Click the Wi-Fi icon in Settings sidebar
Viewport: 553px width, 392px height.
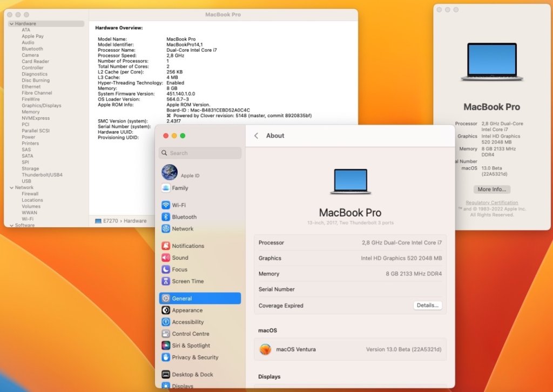pyautogui.click(x=166, y=205)
